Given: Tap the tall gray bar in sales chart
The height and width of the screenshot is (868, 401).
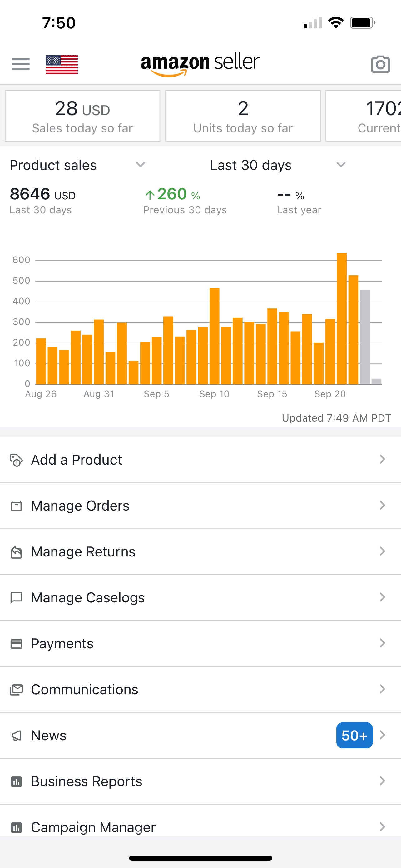Looking at the screenshot, I should (365, 337).
